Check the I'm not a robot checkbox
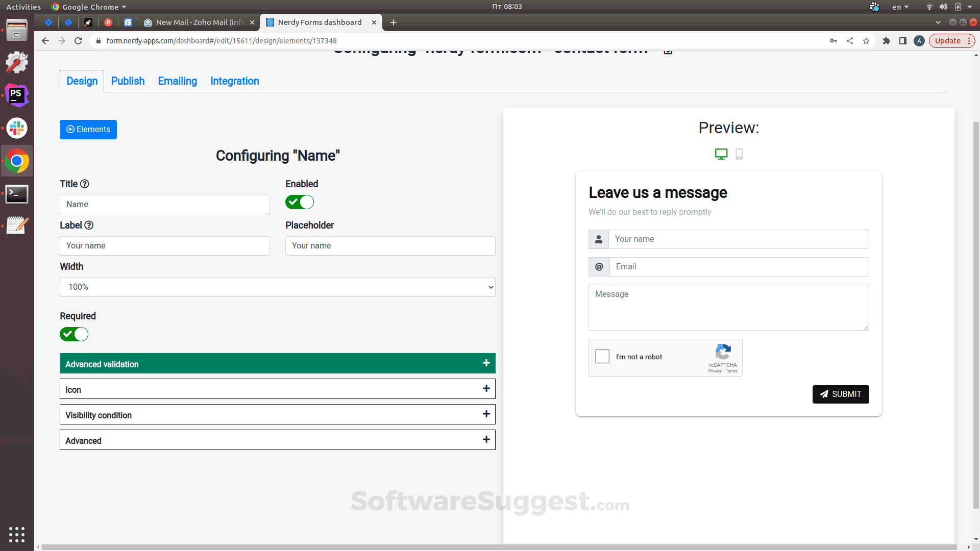The image size is (980, 551). pyautogui.click(x=602, y=357)
